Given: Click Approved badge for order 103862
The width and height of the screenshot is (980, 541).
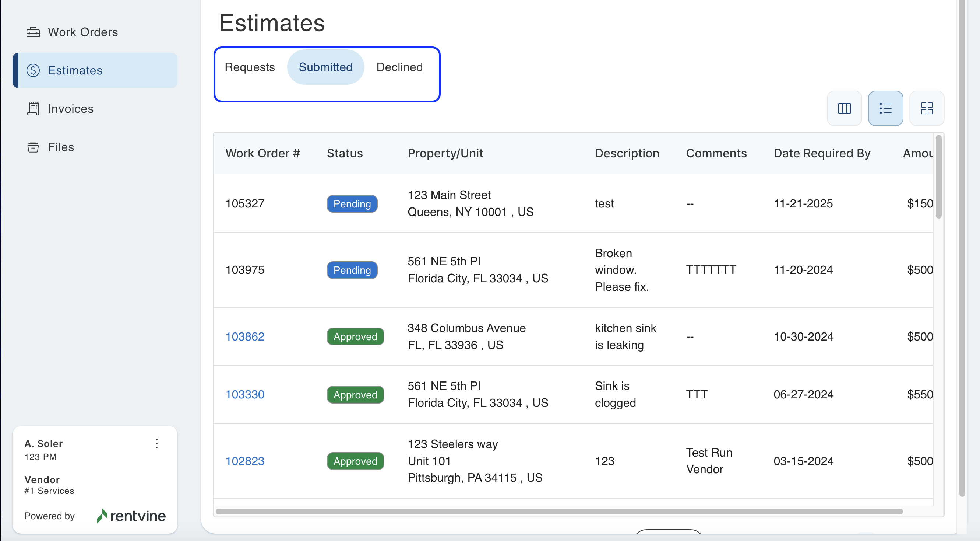Looking at the screenshot, I should (355, 336).
